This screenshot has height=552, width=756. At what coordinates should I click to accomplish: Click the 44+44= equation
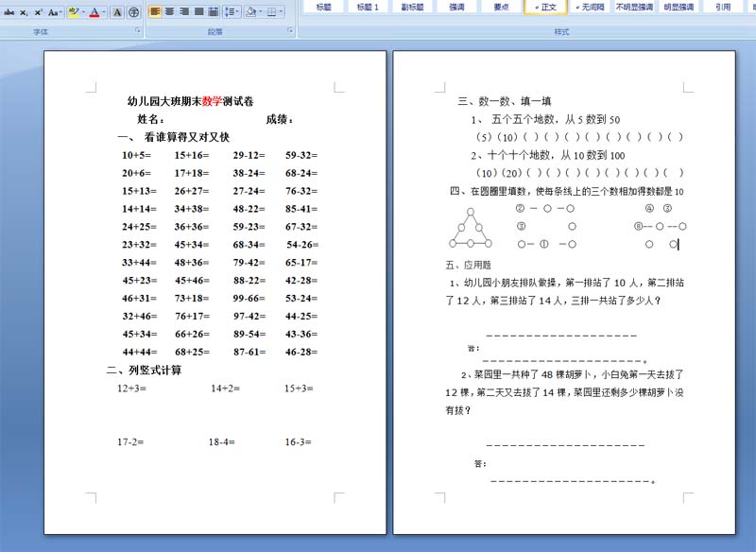(x=139, y=352)
